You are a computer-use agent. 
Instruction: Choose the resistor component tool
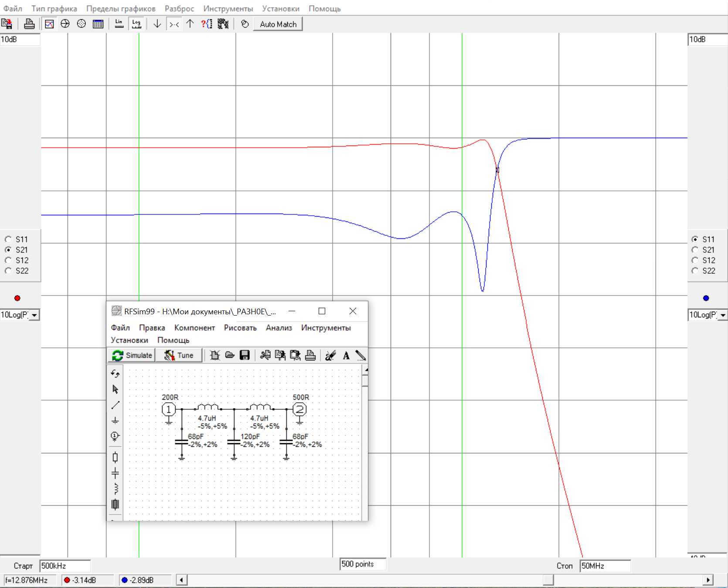[115, 457]
